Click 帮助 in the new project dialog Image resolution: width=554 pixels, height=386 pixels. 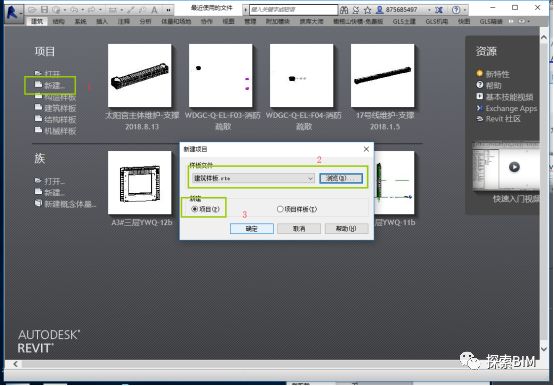point(346,228)
